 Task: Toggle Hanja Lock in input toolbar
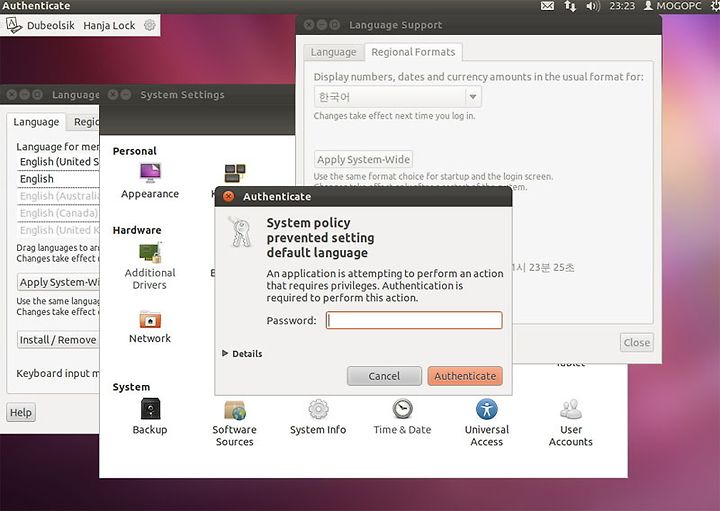[109, 25]
